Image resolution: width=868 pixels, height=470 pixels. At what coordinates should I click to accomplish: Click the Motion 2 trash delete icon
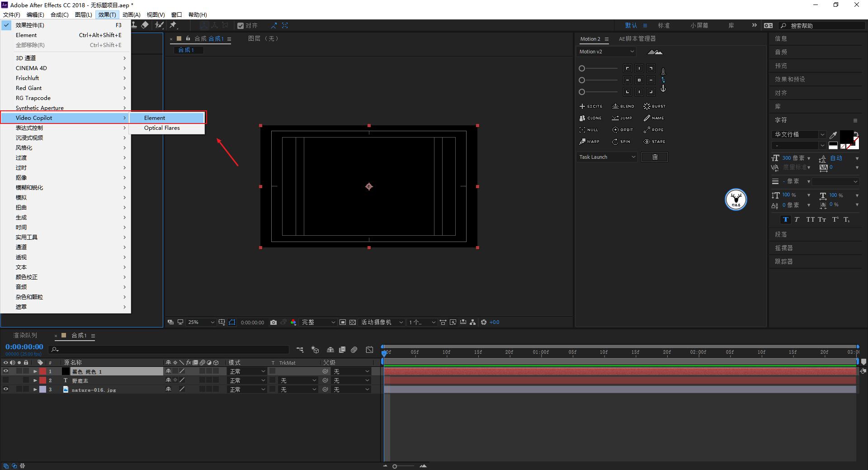coord(654,157)
